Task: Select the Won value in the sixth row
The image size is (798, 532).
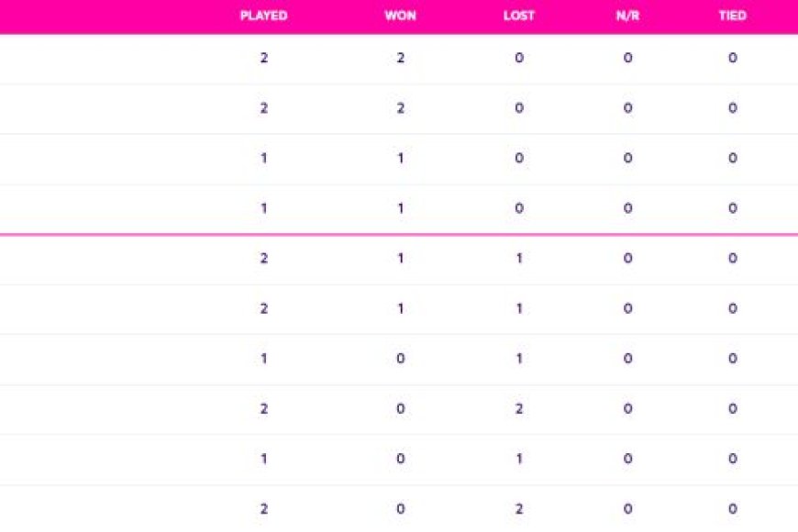Action: (401, 309)
